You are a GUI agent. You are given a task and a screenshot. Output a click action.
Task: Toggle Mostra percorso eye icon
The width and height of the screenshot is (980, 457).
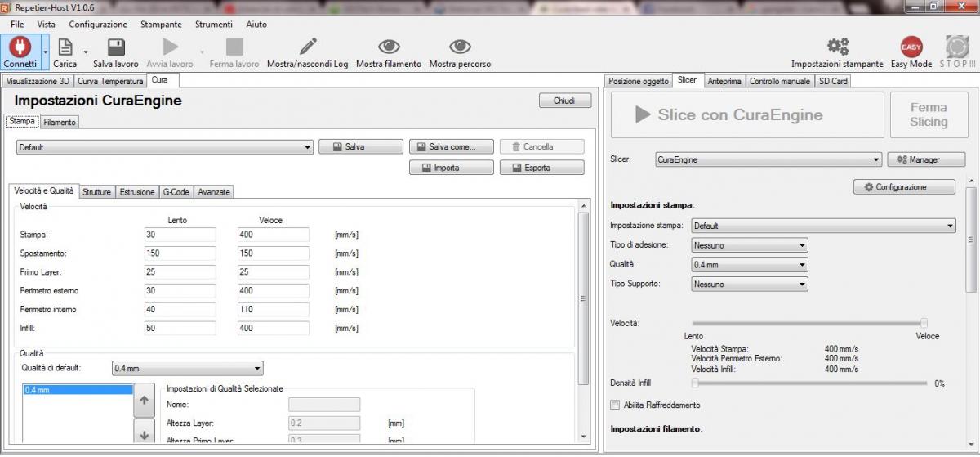(460, 47)
